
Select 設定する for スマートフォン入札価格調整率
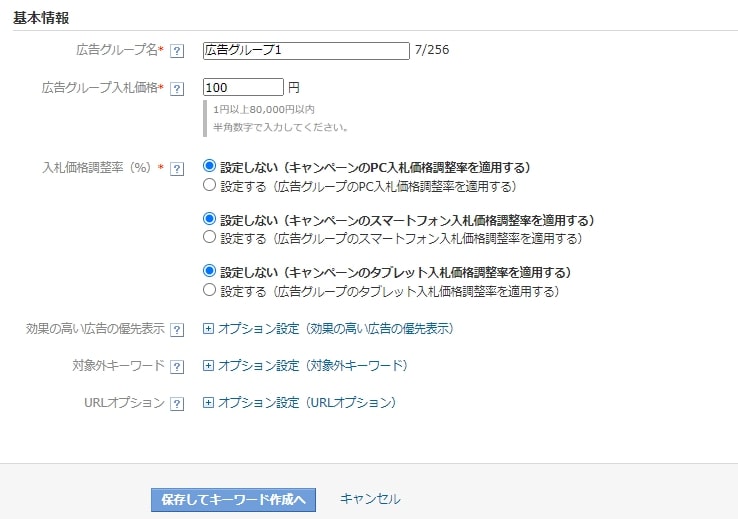pyautogui.click(x=209, y=237)
